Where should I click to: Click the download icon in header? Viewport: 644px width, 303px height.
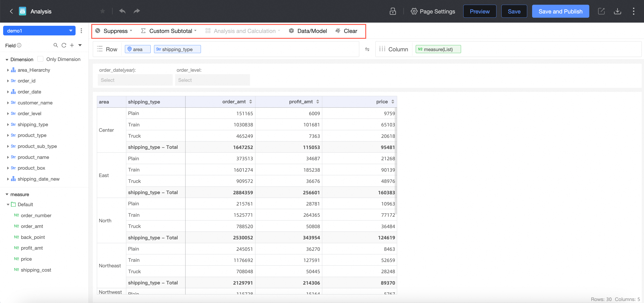click(x=617, y=11)
